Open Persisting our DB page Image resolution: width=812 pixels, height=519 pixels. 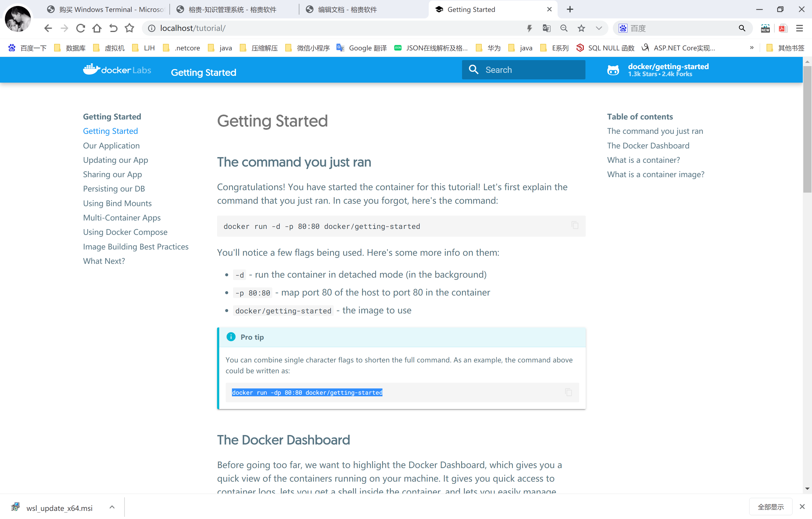click(x=114, y=189)
